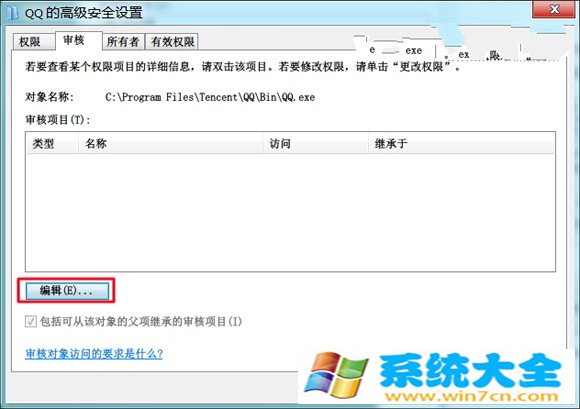Screen dimensions: 580x409
Task: Click inside the empty audit entries list
Action: [290, 212]
